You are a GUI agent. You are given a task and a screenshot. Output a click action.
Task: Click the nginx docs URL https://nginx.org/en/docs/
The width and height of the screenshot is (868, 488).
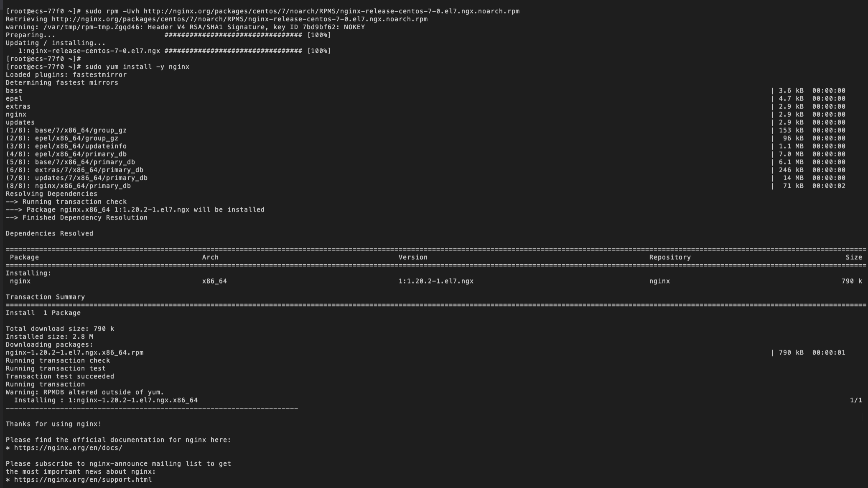68,448
